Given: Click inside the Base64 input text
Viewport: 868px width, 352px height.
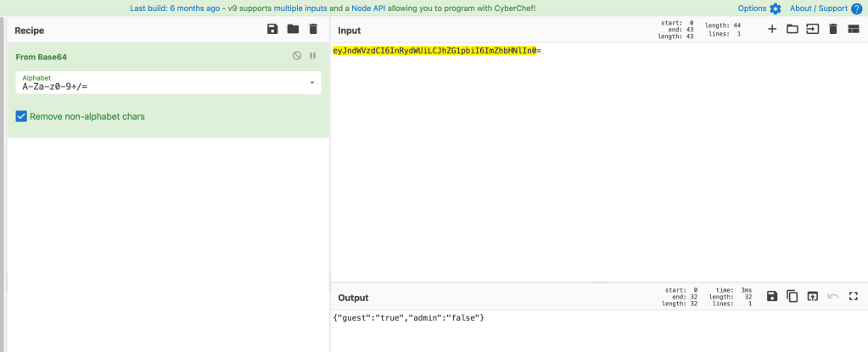Looking at the screenshot, I should point(434,51).
